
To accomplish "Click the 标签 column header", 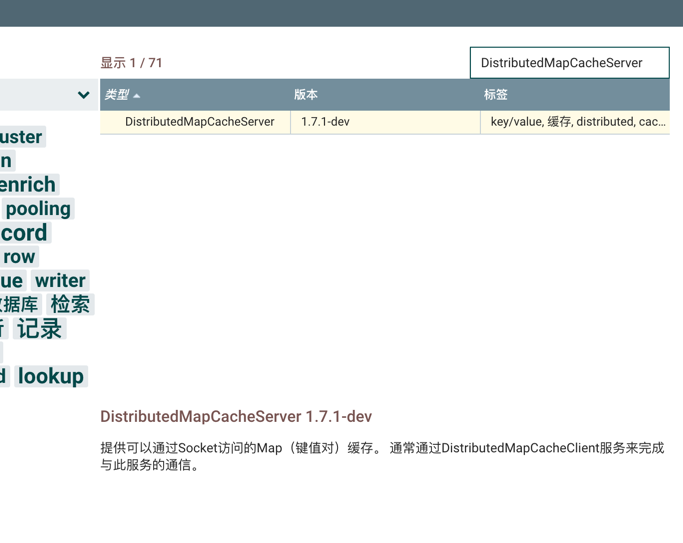I will click(496, 95).
